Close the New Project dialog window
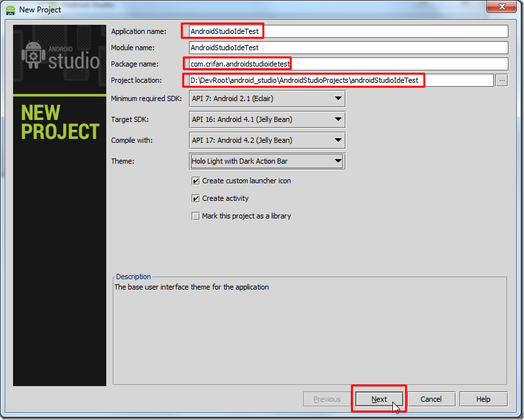The width and height of the screenshot is (524, 420). coord(502,7)
